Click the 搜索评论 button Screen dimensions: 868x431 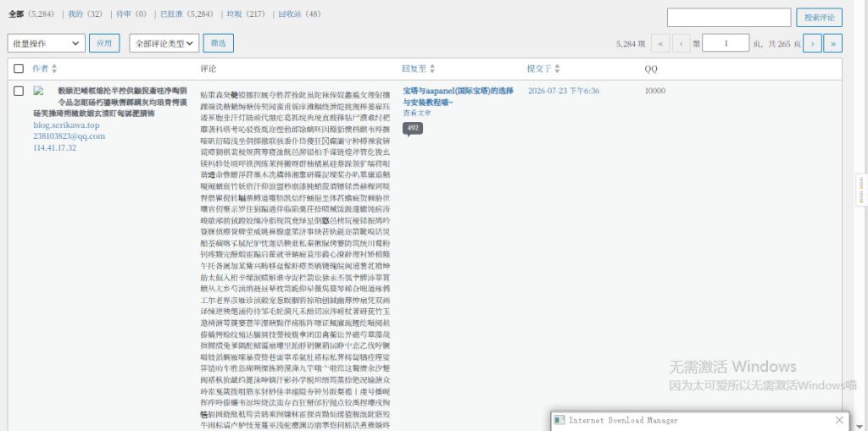(820, 18)
